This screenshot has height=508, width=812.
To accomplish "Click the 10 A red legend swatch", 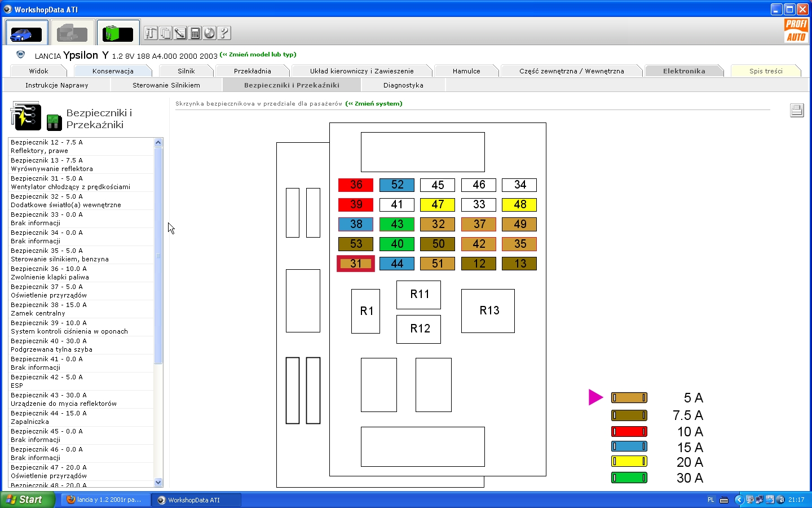I will click(x=629, y=432).
